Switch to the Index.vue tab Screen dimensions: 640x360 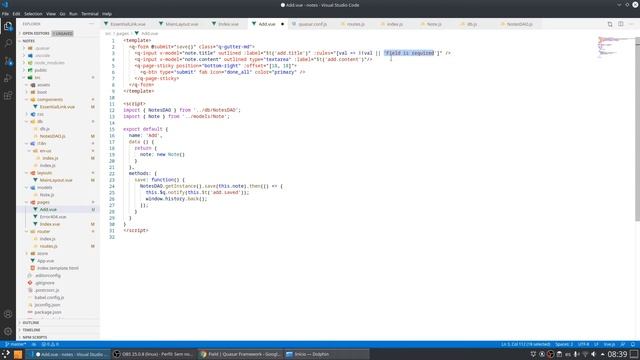228,24
